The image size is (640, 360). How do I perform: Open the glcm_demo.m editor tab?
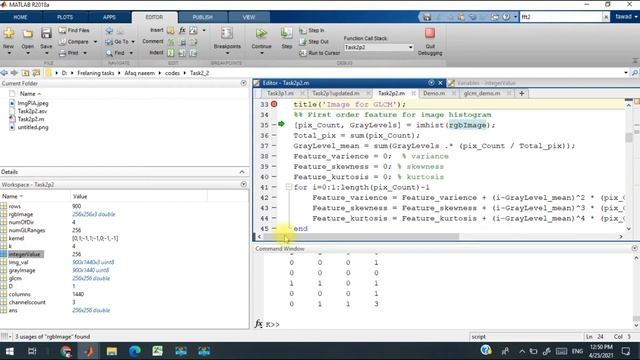(482, 93)
